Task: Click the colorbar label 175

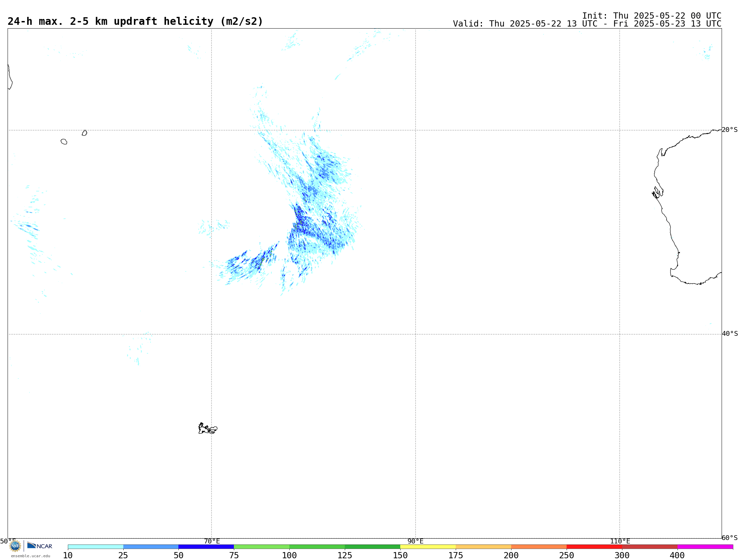Action: click(x=456, y=556)
